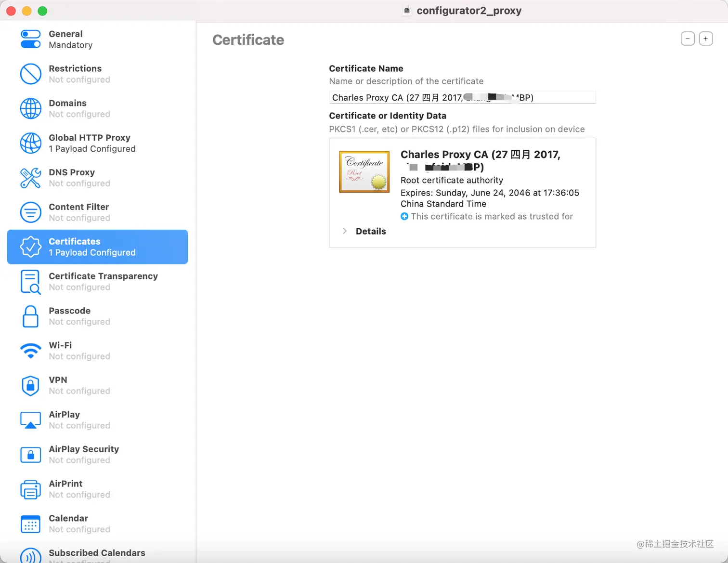
Task: Click the Expires Sunday, June 24, 2046 text
Action: click(490, 193)
